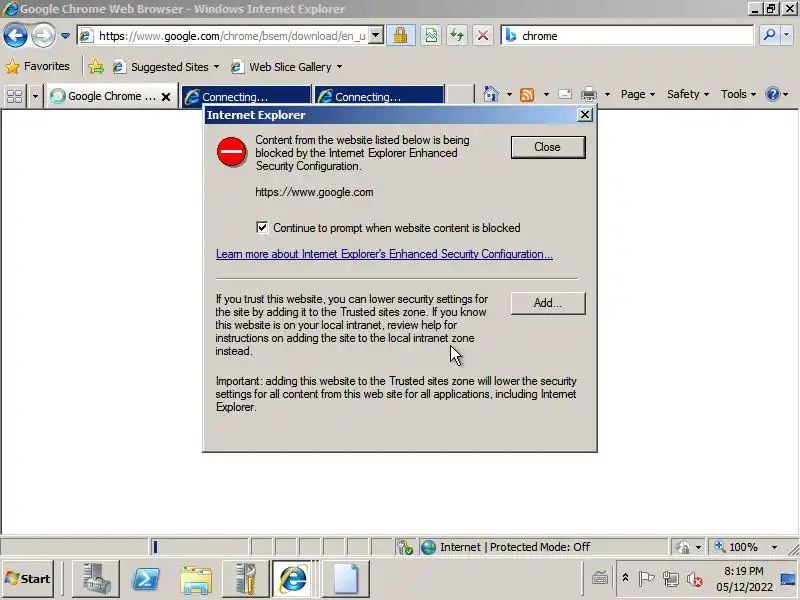Screen dimensions: 800x600
Task: Open the Favorites star button
Action: (x=37, y=66)
